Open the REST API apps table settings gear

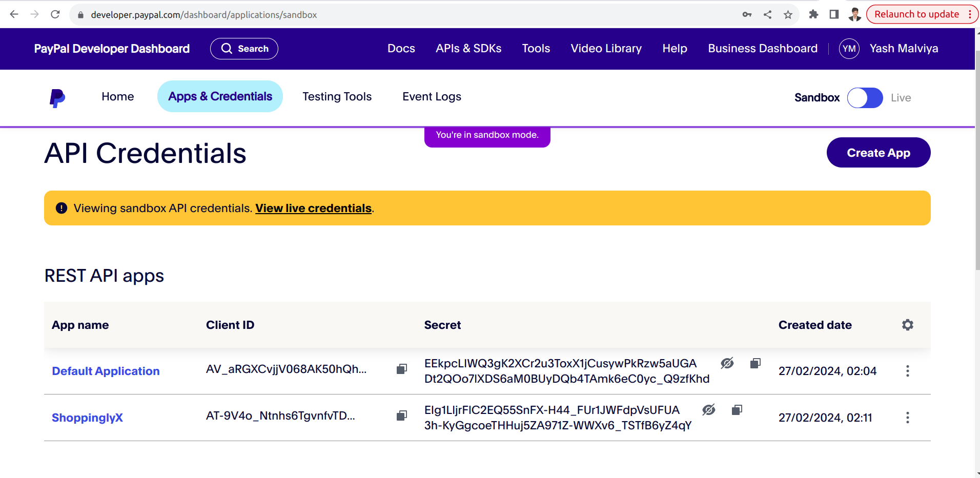pyautogui.click(x=907, y=324)
